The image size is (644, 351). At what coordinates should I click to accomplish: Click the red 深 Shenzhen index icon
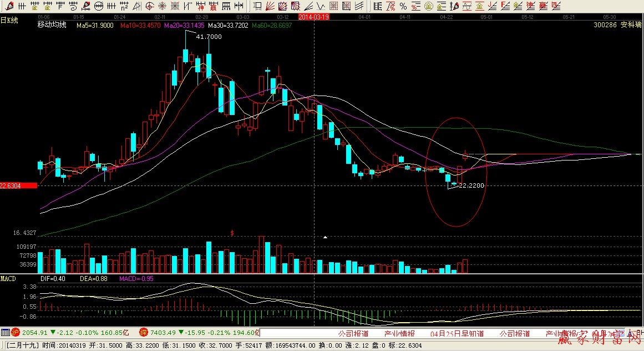point(143,333)
